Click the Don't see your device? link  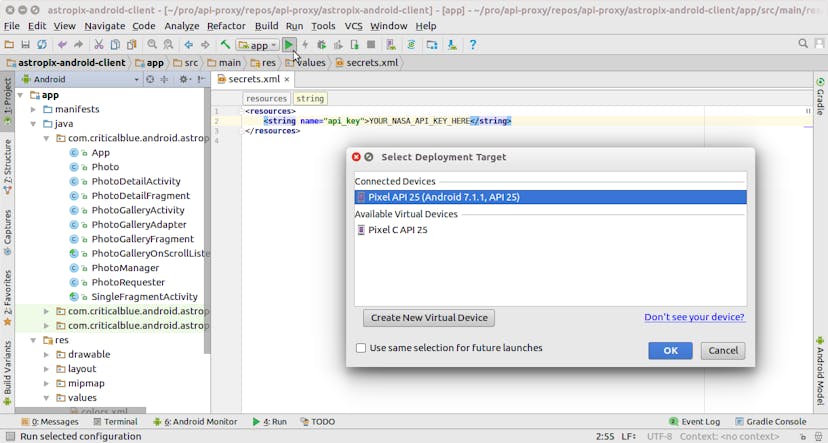pos(694,317)
